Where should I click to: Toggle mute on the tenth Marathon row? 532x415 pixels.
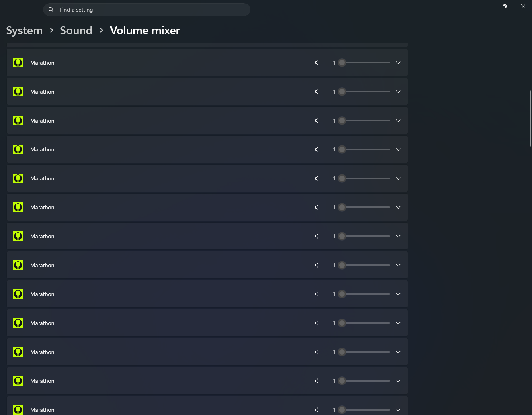[x=317, y=323]
